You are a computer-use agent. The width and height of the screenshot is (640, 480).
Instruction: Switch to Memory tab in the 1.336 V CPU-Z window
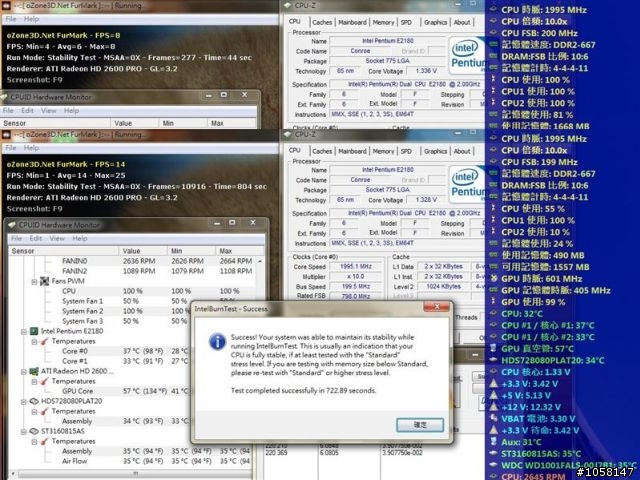tap(383, 22)
